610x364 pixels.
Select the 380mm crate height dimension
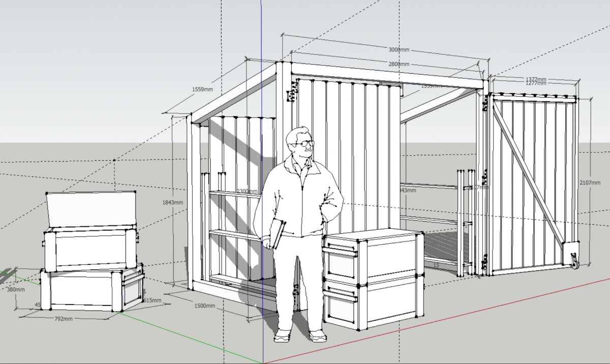click(15, 290)
